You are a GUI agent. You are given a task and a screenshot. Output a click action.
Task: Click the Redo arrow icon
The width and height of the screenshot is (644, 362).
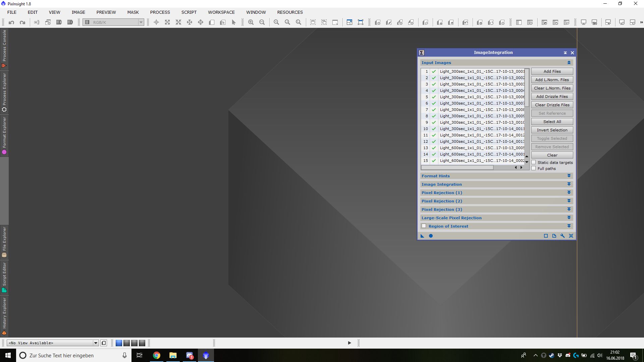(x=22, y=22)
